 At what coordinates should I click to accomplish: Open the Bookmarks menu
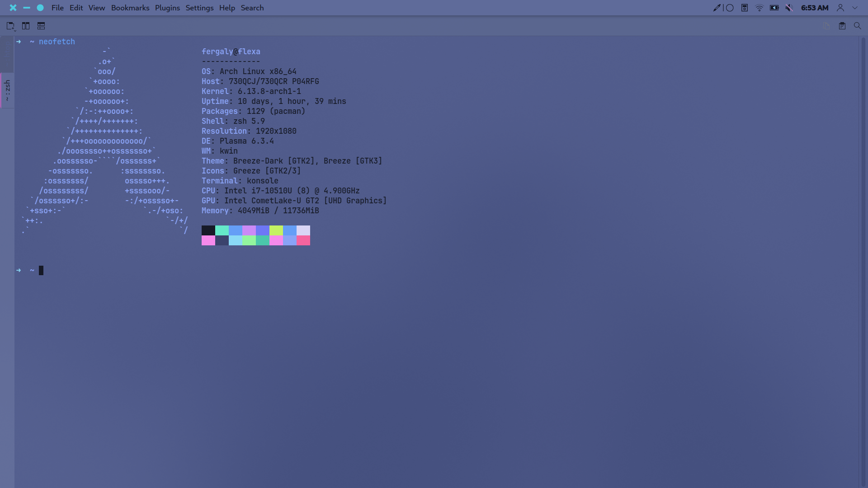pos(130,8)
